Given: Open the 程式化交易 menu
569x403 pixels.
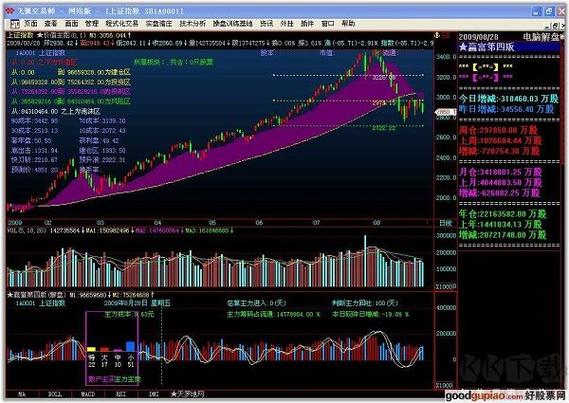Looking at the screenshot, I should [x=122, y=24].
